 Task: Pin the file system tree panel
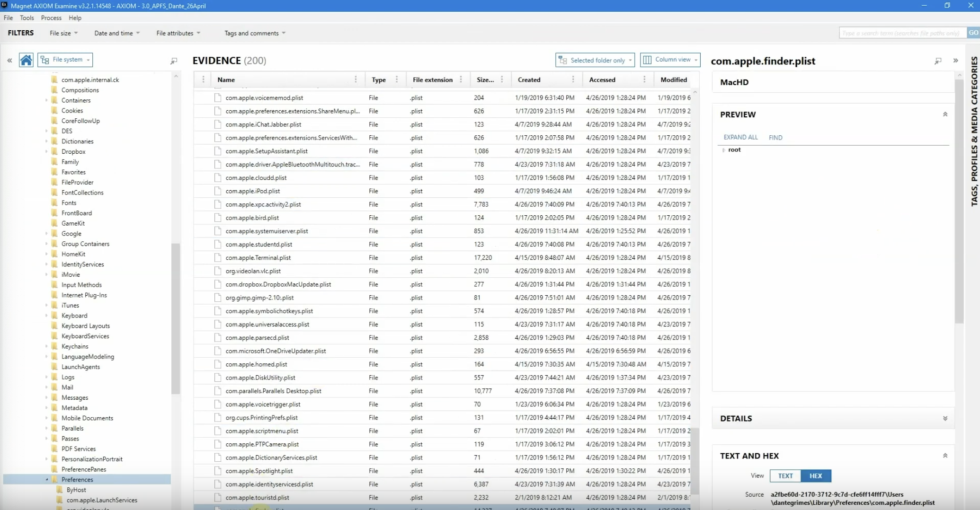pyautogui.click(x=174, y=61)
